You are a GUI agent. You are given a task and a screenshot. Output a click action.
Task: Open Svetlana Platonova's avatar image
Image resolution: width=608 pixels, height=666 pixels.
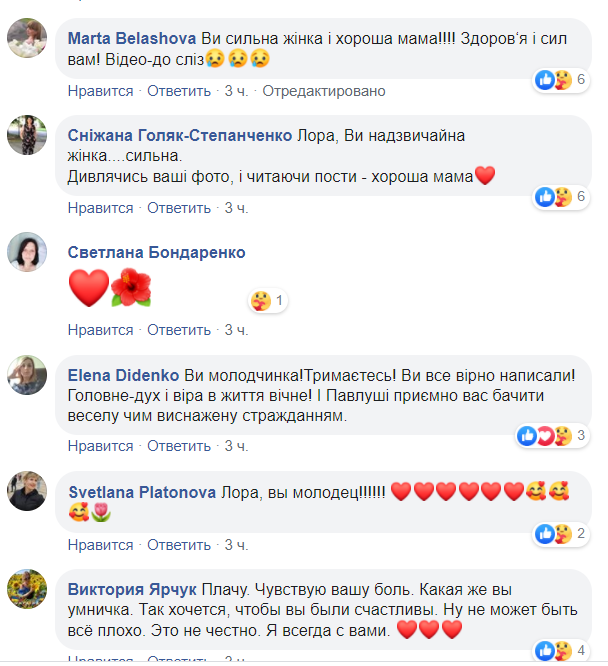pos(27,491)
